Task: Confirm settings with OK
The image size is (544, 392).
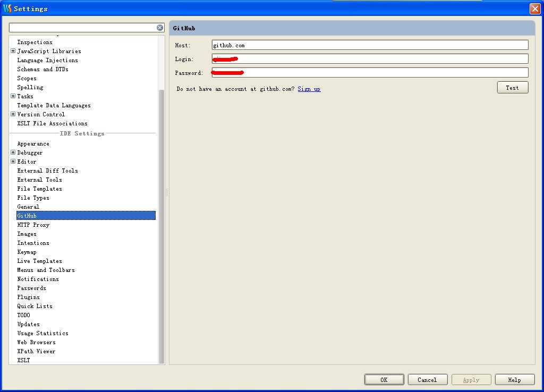Action: (x=384, y=380)
